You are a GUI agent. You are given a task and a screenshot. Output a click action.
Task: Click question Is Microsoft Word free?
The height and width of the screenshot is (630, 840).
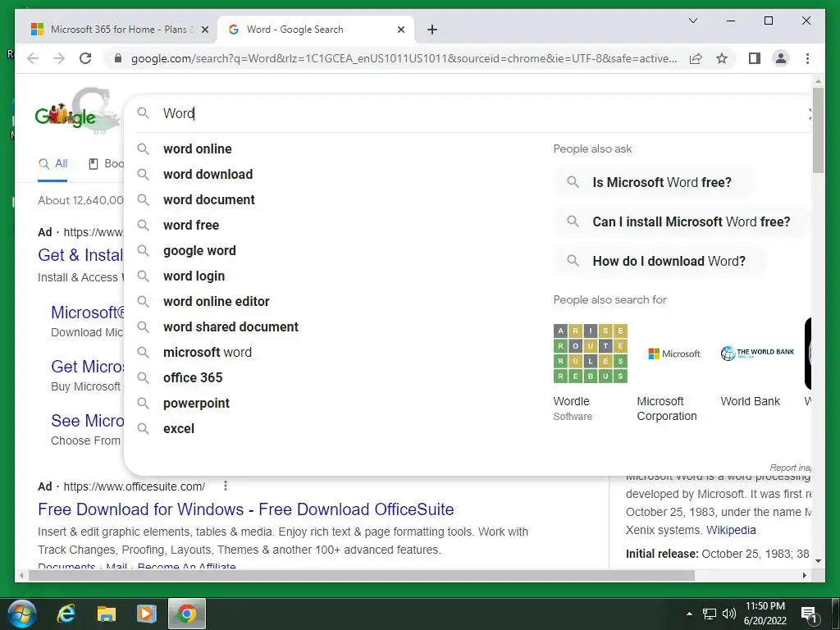click(654, 182)
